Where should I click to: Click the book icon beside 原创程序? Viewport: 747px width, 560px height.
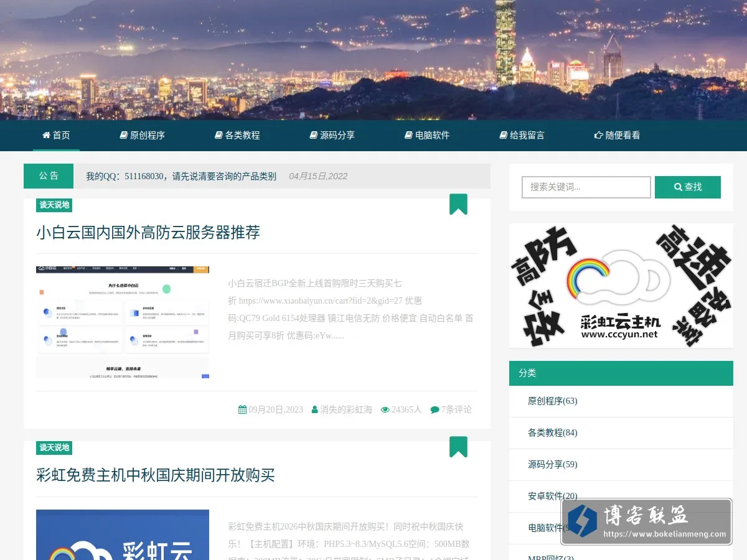click(x=124, y=135)
